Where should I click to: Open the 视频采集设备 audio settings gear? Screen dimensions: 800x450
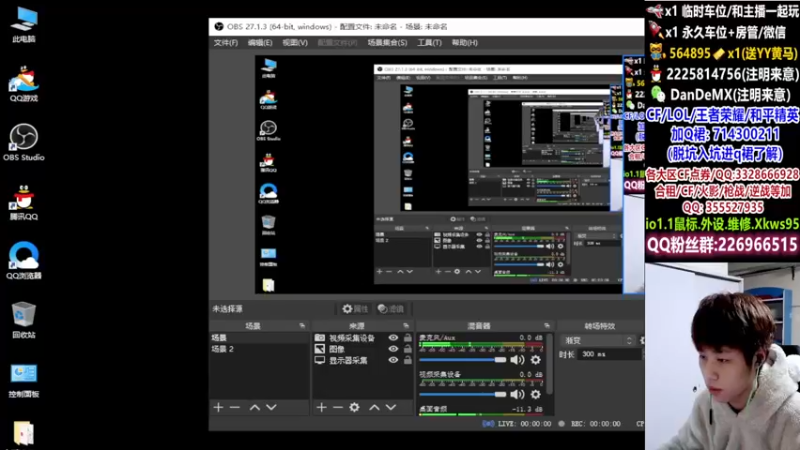(535, 394)
